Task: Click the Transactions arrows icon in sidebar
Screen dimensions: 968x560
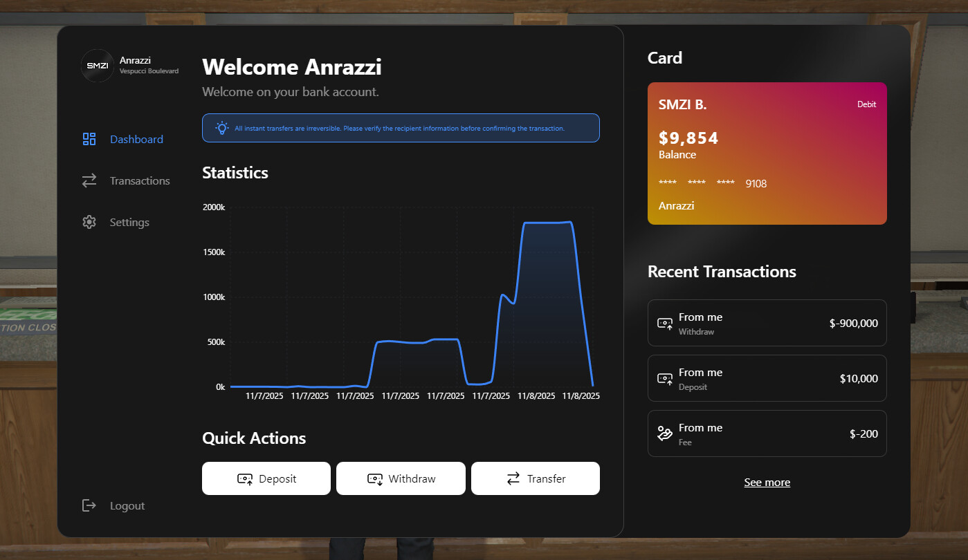Action: 89,180
